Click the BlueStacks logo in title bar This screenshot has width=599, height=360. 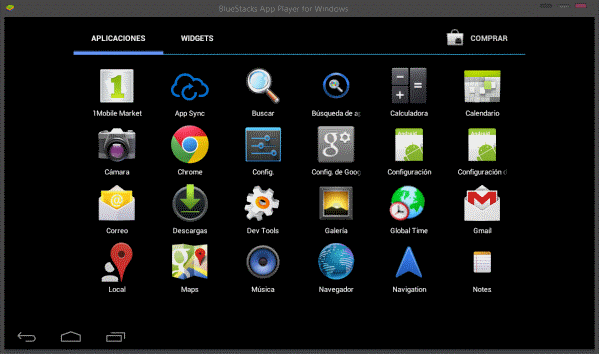[x=10, y=7]
